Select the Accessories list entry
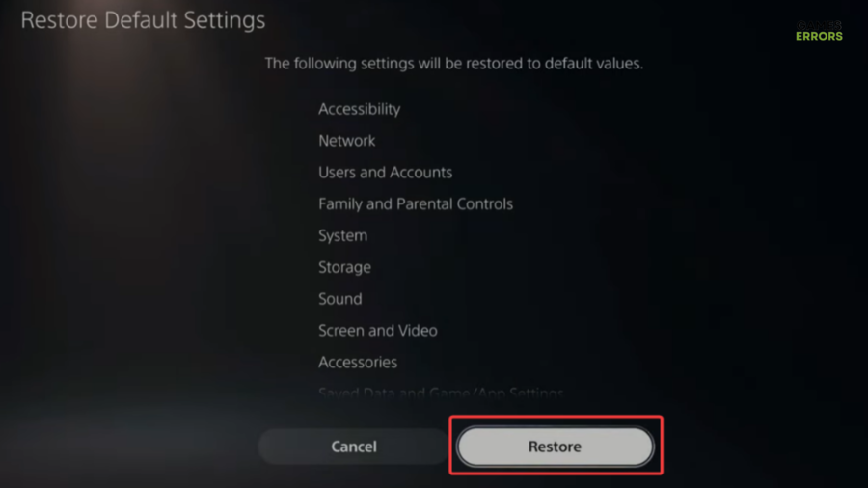Viewport: 868px width, 488px height. pos(358,362)
